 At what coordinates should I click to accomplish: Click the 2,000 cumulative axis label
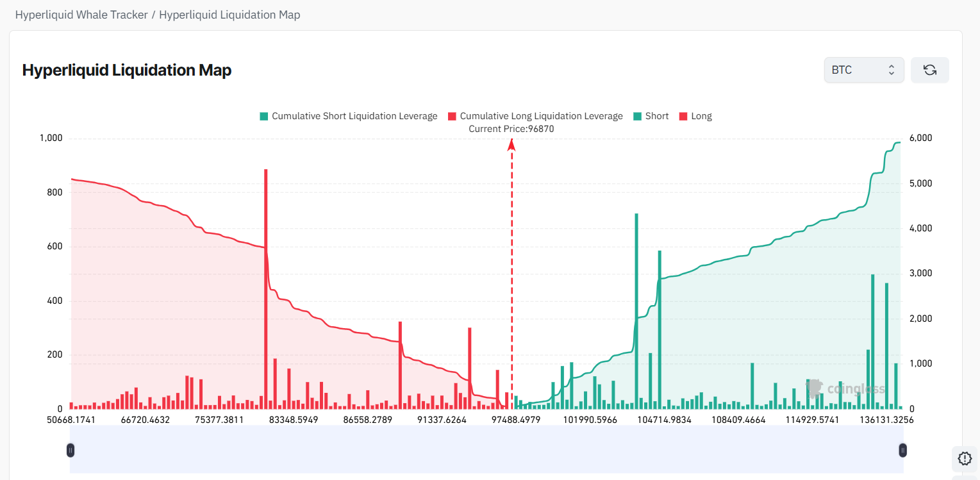tap(921, 319)
